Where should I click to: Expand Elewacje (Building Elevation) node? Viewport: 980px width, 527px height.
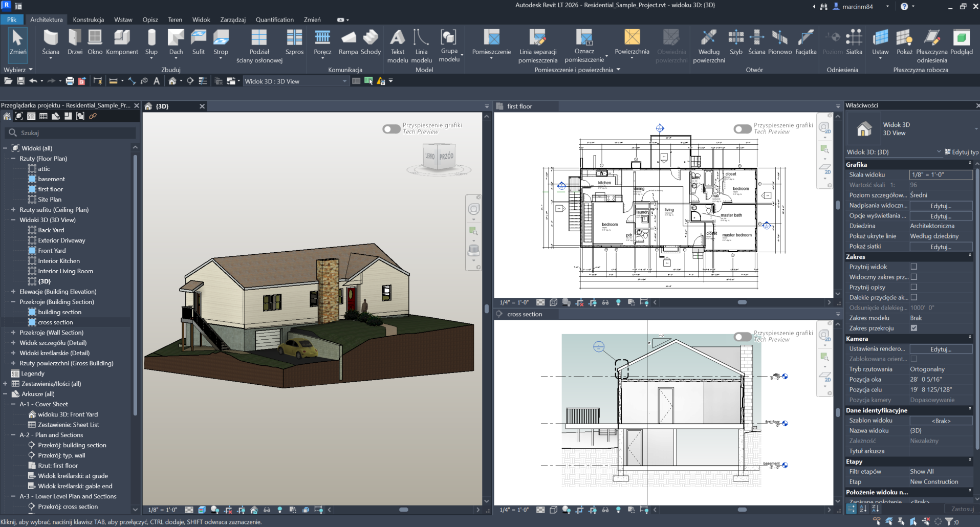pyautogui.click(x=13, y=292)
